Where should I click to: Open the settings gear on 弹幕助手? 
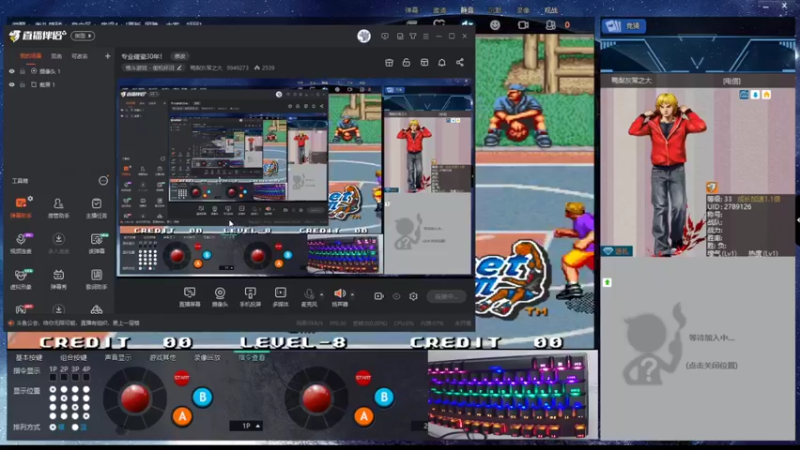(31, 198)
